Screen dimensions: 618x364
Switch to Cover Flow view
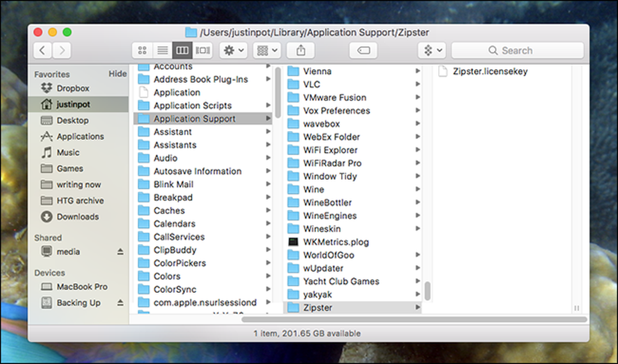click(203, 51)
